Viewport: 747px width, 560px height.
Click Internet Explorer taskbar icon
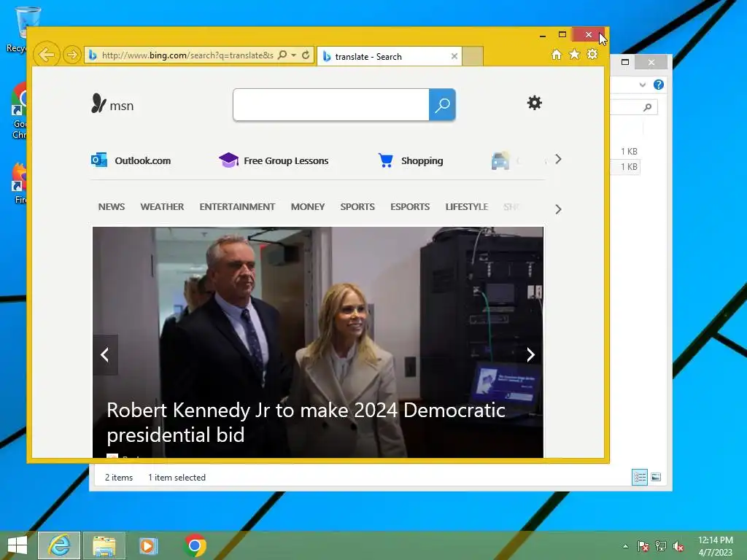tap(59, 545)
